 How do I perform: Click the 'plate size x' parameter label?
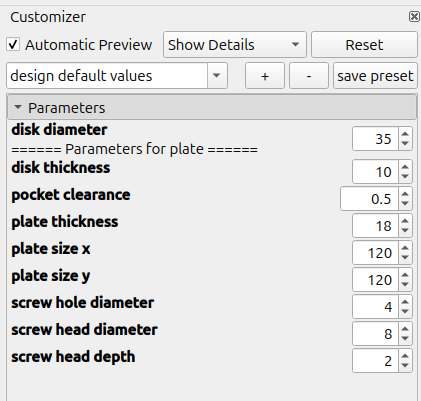(51, 249)
